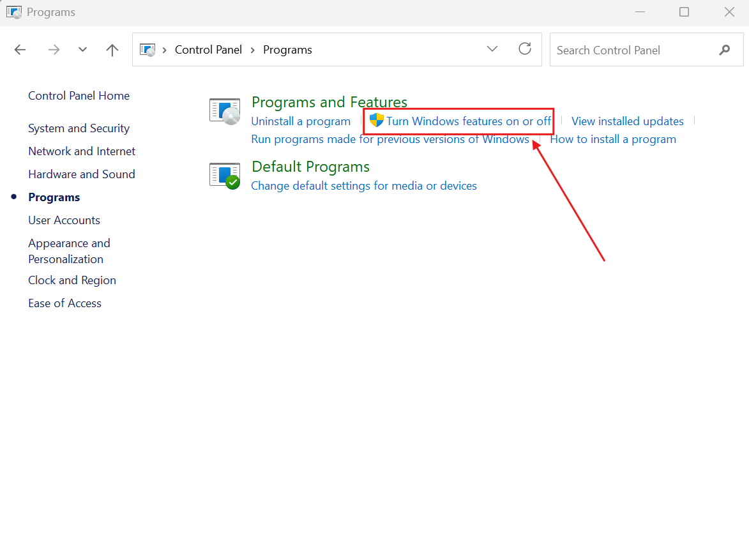Open the Default Programs heading
This screenshot has width=749, height=560.
(310, 166)
